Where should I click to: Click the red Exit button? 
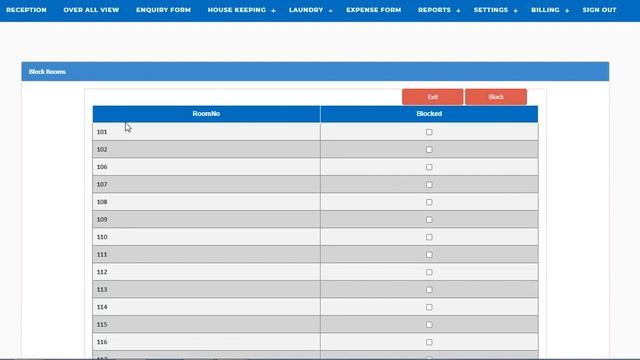pos(433,97)
